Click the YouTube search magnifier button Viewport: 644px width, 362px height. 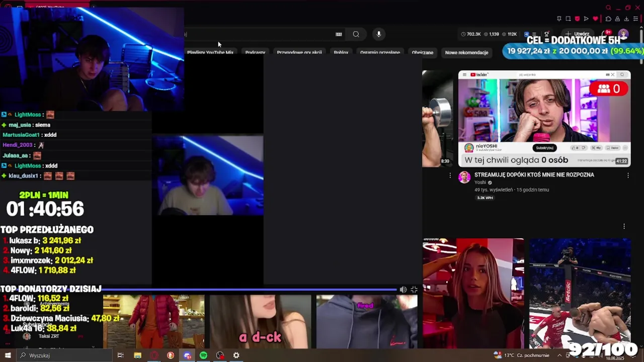coord(356,34)
